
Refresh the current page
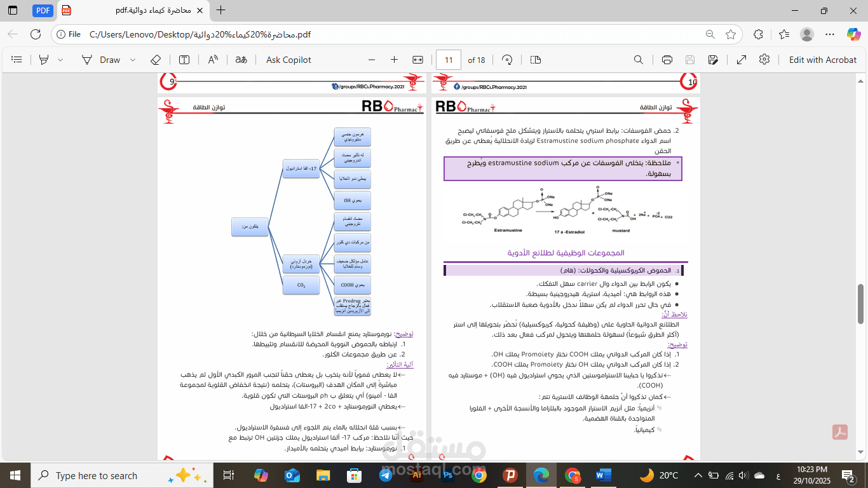click(x=36, y=34)
